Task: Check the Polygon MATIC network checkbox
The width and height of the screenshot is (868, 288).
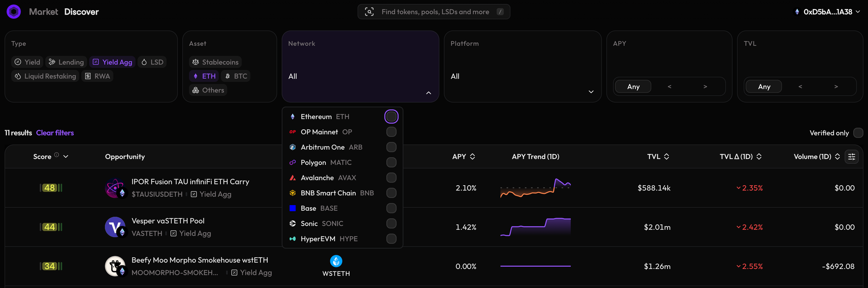Action: (391, 162)
